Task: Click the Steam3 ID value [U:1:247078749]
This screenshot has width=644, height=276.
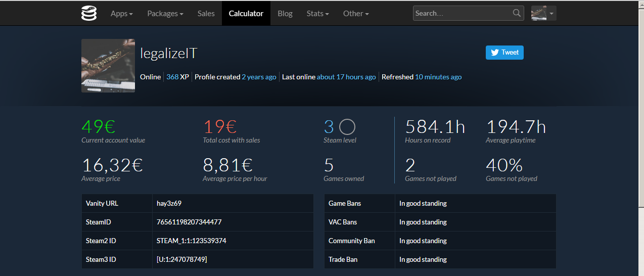Action: coord(182,259)
